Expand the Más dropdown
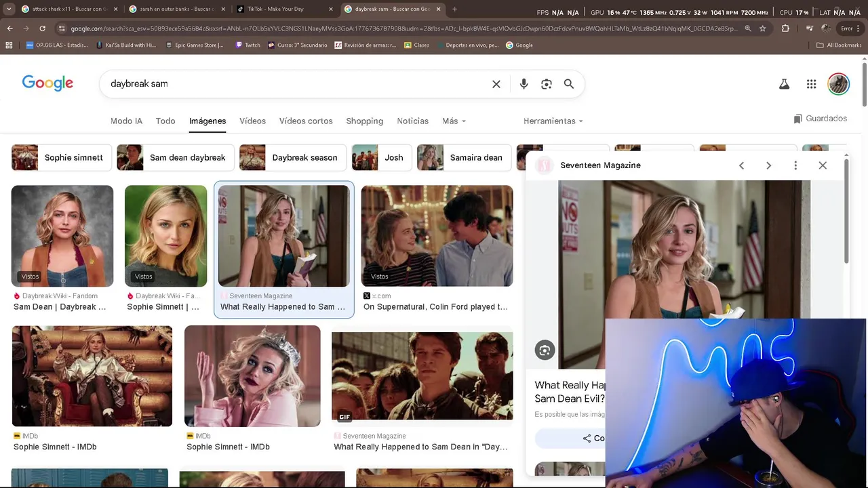This screenshot has width=868, height=488. tap(454, 121)
